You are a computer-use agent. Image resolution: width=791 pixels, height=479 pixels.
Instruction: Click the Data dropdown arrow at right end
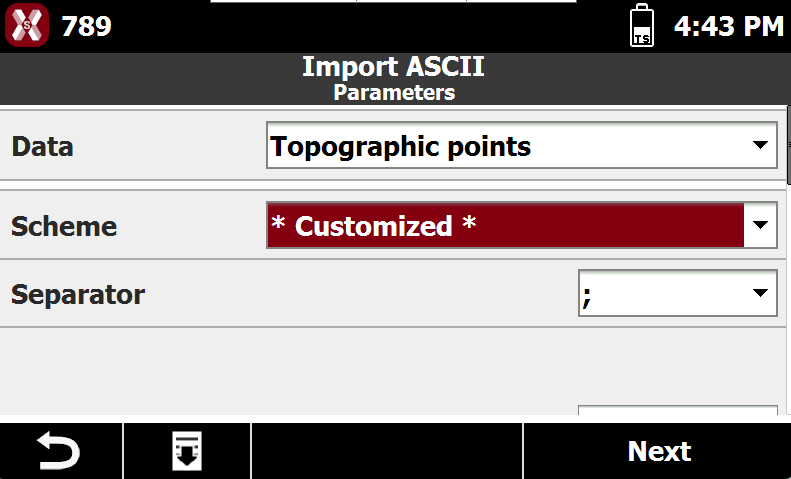click(x=760, y=145)
